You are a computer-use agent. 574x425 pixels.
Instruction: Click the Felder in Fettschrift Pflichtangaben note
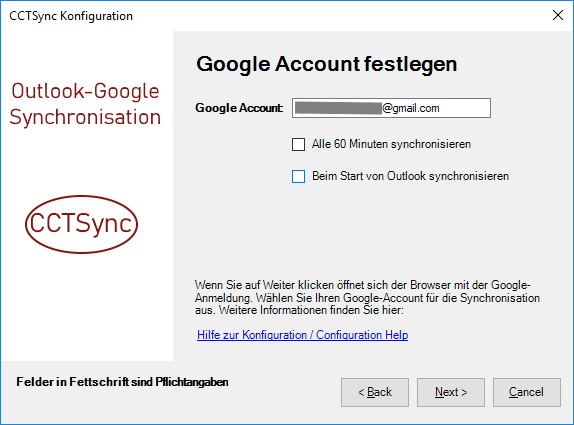pyautogui.click(x=122, y=382)
